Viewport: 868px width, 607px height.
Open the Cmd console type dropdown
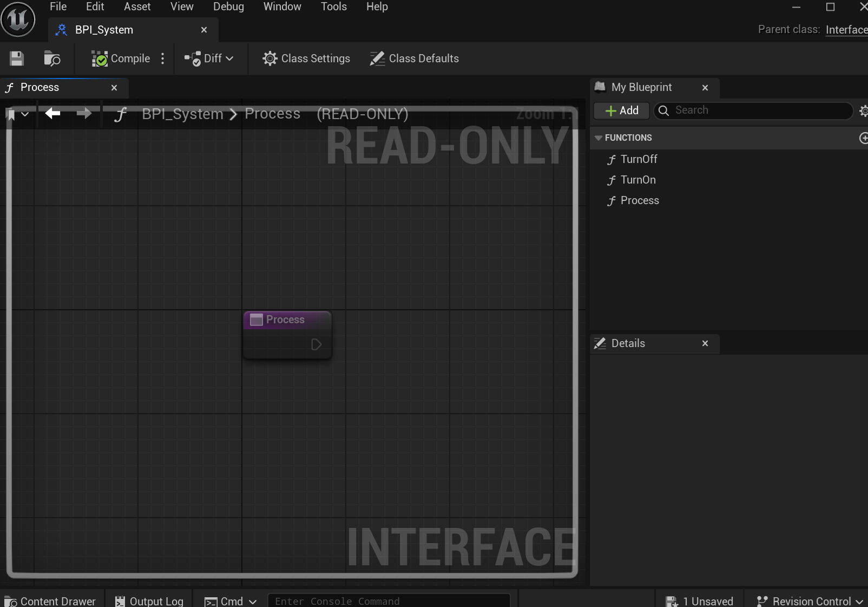(x=230, y=601)
